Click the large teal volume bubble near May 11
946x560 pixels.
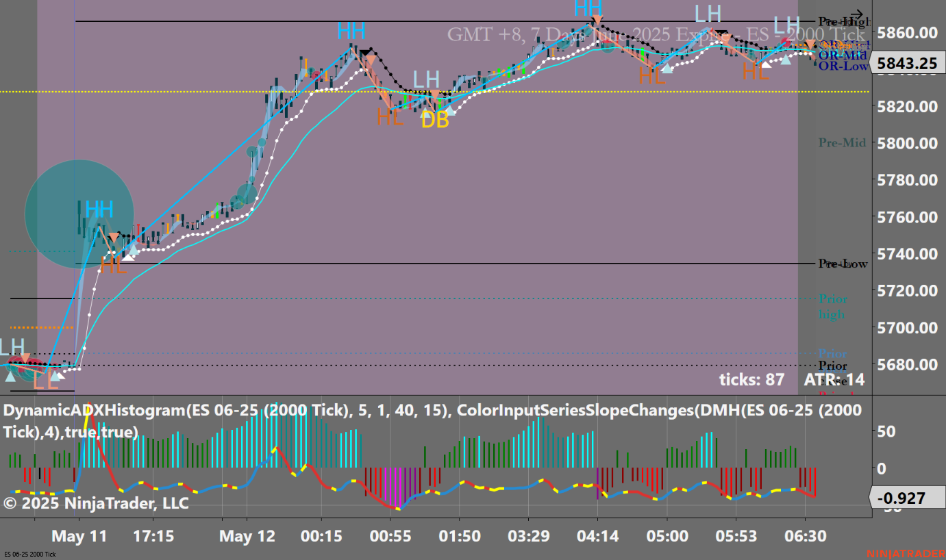coord(79,214)
